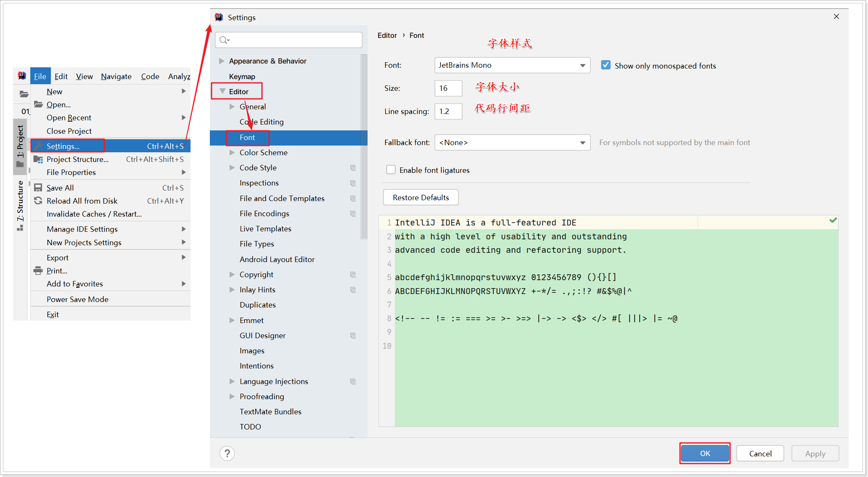Open the Navigate menu
Image resolution: width=868 pixels, height=477 pixels.
tap(116, 76)
